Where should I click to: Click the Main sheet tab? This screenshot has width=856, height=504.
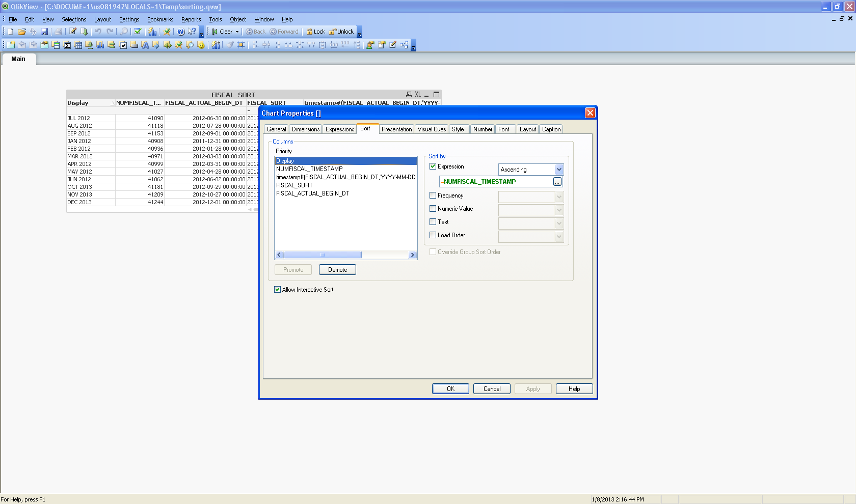18,59
